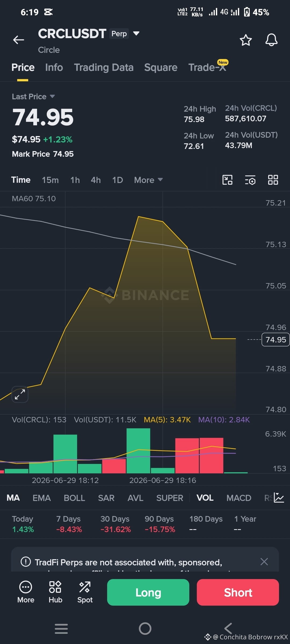Screen dimensions: 290x644
Task: Toggle the VOL sub-indicator
Action: coord(205,498)
